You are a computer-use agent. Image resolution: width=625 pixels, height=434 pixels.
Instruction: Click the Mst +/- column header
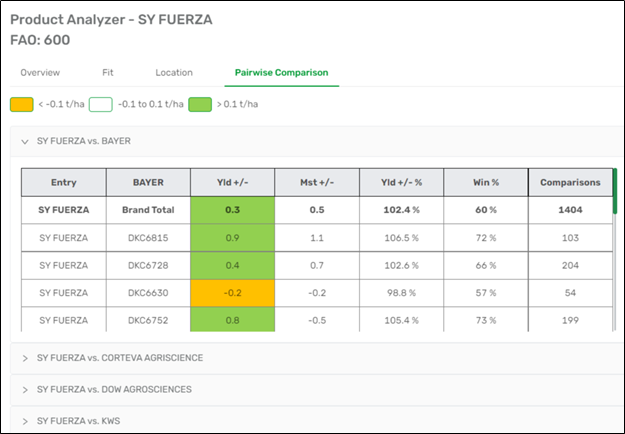pyautogui.click(x=316, y=183)
